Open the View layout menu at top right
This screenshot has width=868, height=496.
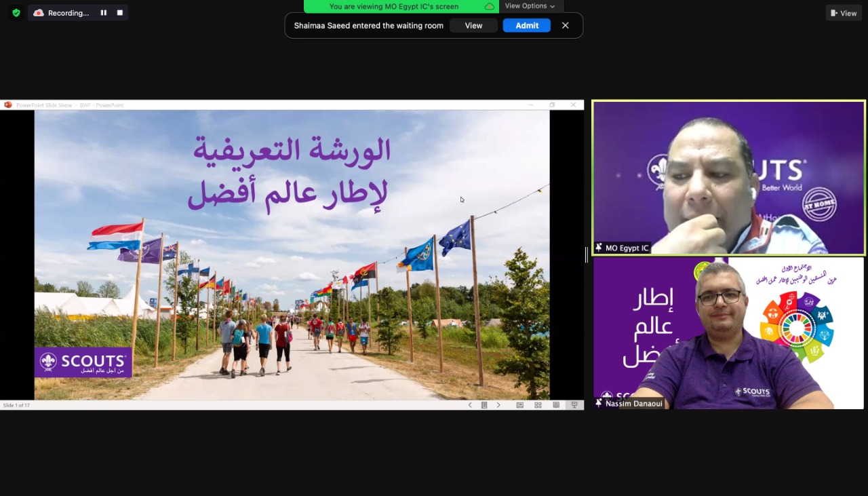pyautogui.click(x=843, y=13)
